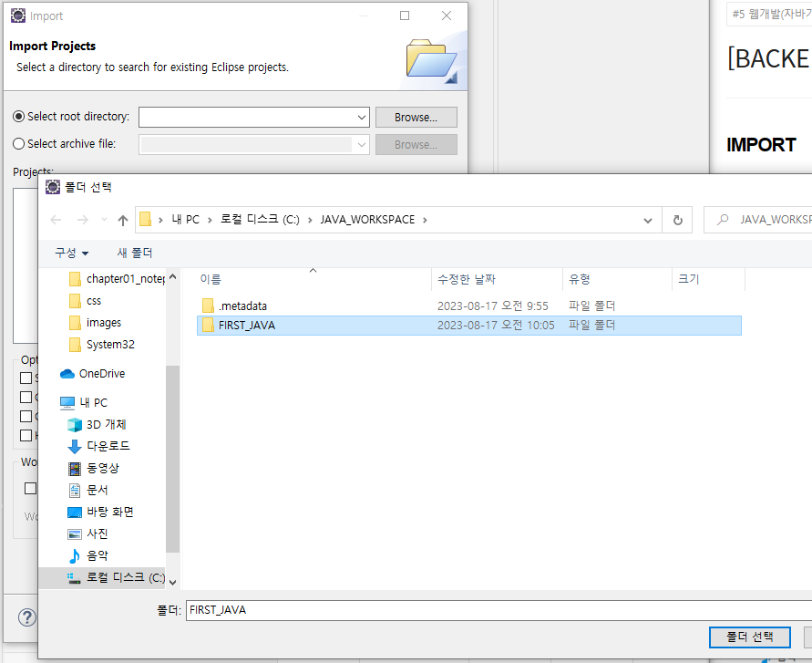
Task: Open 문서 documents folder
Action: click(x=88, y=490)
